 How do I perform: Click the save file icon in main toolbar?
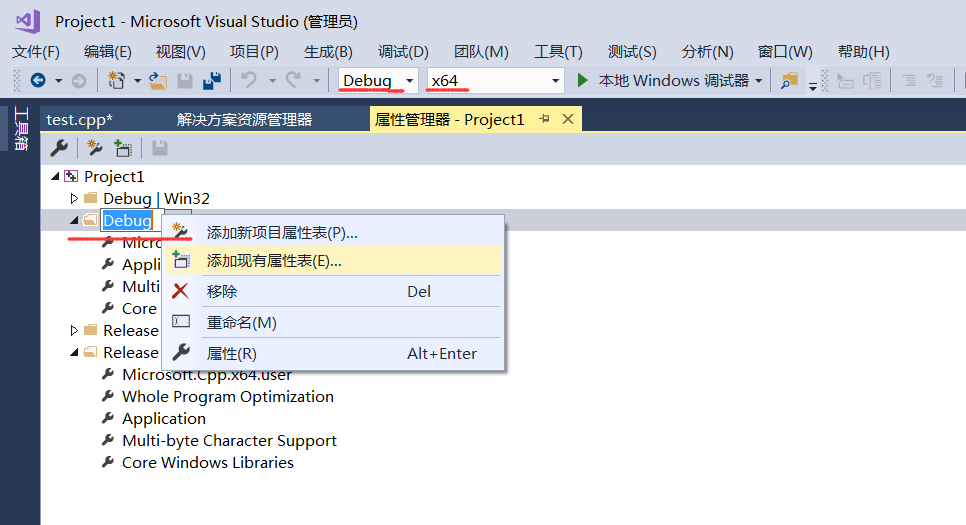click(185, 81)
